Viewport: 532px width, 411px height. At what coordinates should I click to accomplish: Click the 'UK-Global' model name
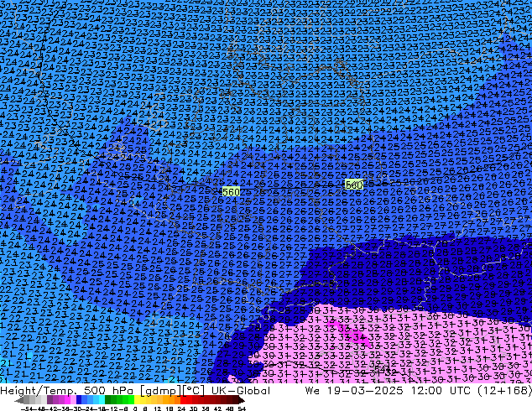pos(241,390)
